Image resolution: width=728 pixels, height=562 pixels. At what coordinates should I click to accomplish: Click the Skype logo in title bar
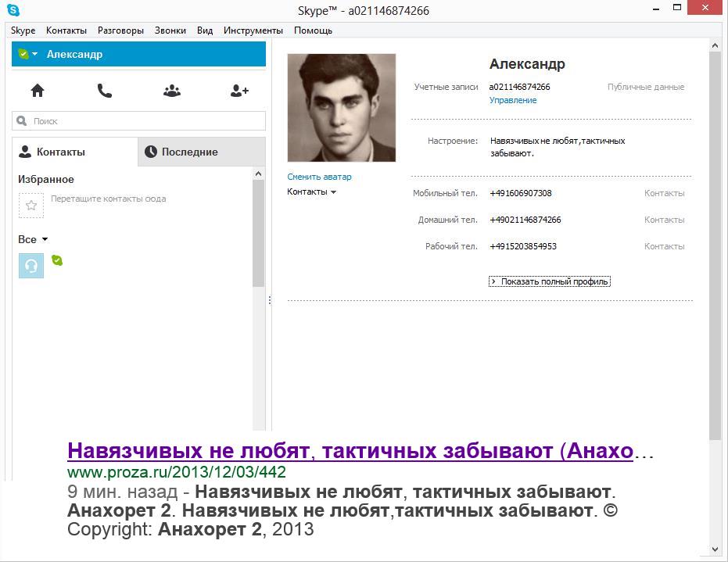(13, 9)
